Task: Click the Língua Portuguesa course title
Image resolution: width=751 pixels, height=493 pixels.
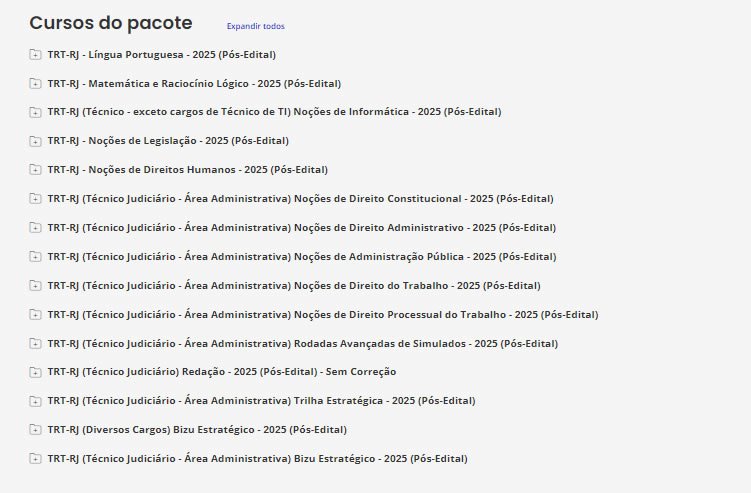Action: click(x=161, y=55)
